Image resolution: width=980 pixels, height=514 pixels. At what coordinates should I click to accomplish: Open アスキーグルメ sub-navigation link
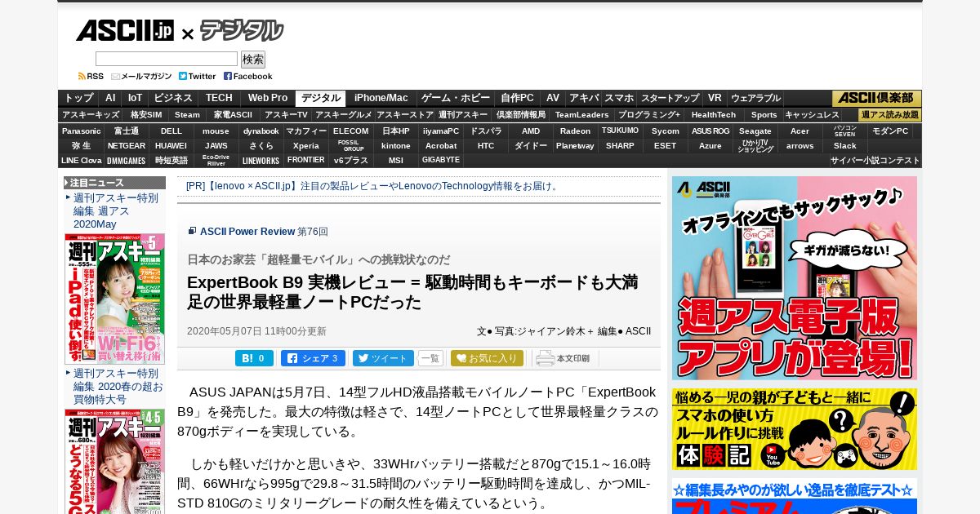click(344, 115)
